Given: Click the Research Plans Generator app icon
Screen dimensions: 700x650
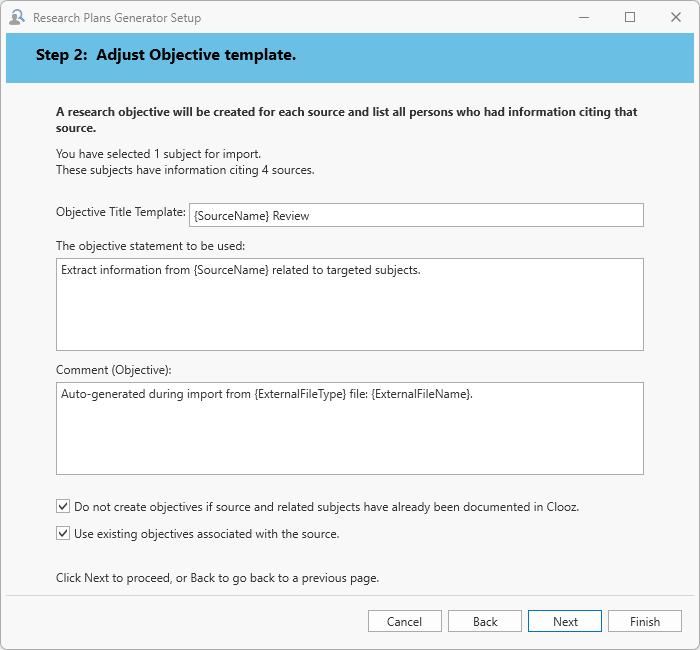Looking at the screenshot, I should pyautogui.click(x=17, y=17).
